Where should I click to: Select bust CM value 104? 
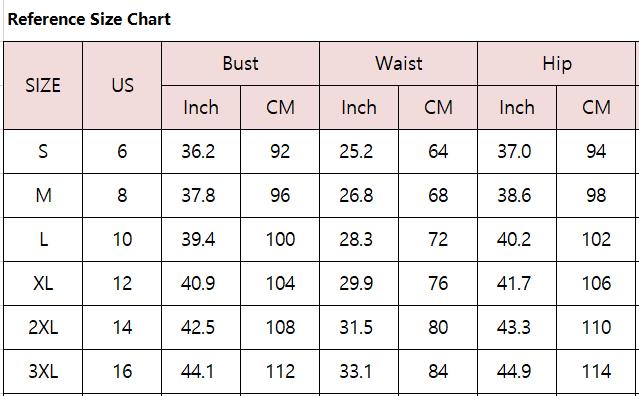tap(280, 284)
